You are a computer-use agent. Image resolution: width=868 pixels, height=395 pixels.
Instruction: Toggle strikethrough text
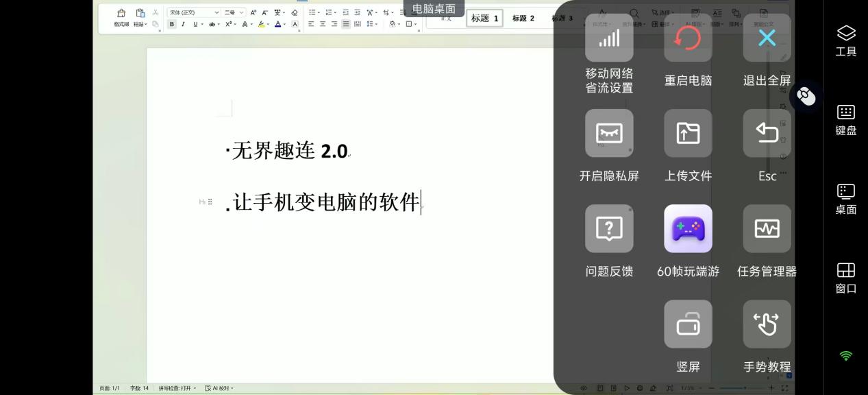point(212,24)
